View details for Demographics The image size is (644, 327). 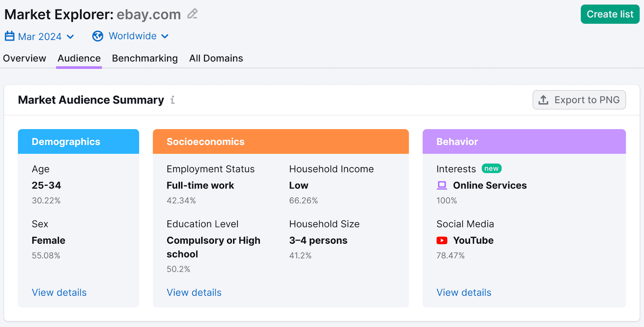(x=59, y=292)
